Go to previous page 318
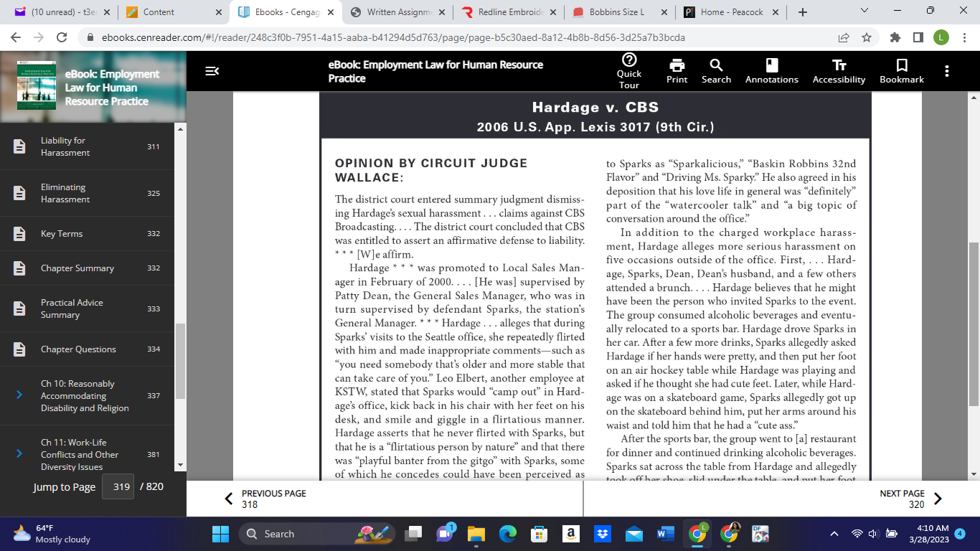Screen dimensions: 980x551 267,499
